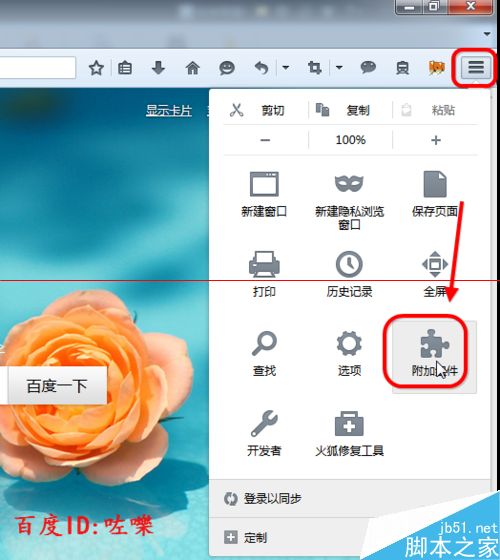This screenshot has height=560, width=500.
Task: Click the undo arrow toolbar icon
Action: tap(261, 67)
